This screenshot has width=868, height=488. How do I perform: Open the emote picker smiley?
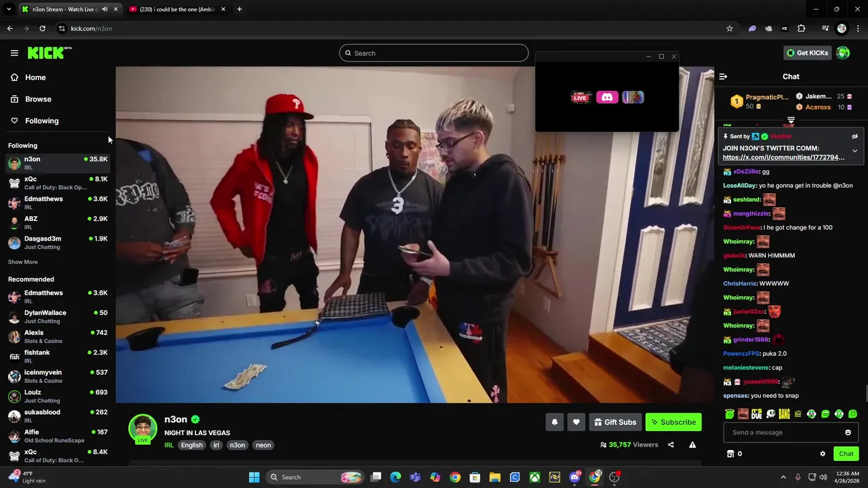(x=848, y=432)
